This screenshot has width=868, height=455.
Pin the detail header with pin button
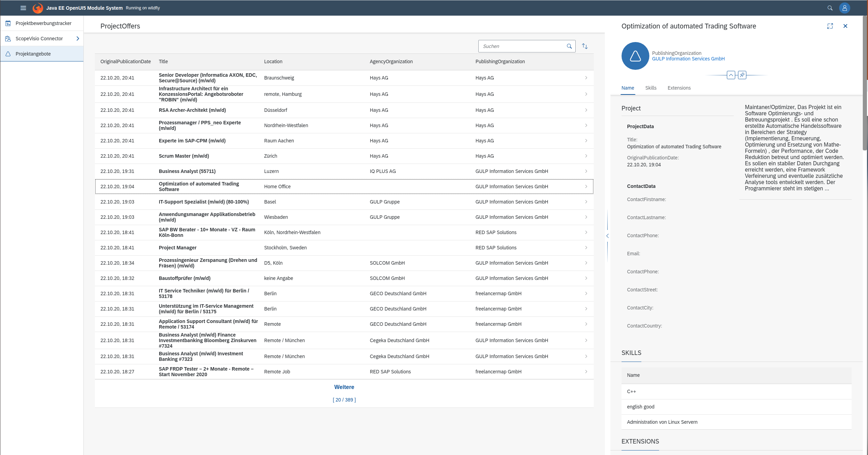[x=742, y=75]
